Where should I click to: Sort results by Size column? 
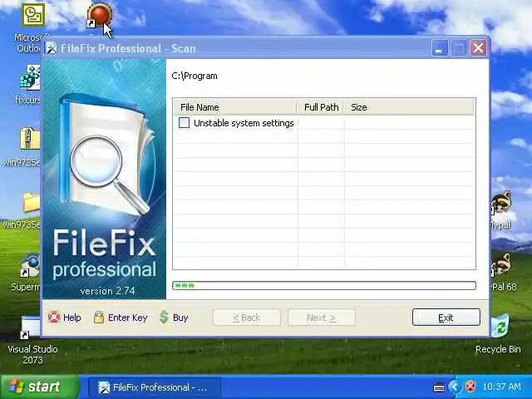409,107
